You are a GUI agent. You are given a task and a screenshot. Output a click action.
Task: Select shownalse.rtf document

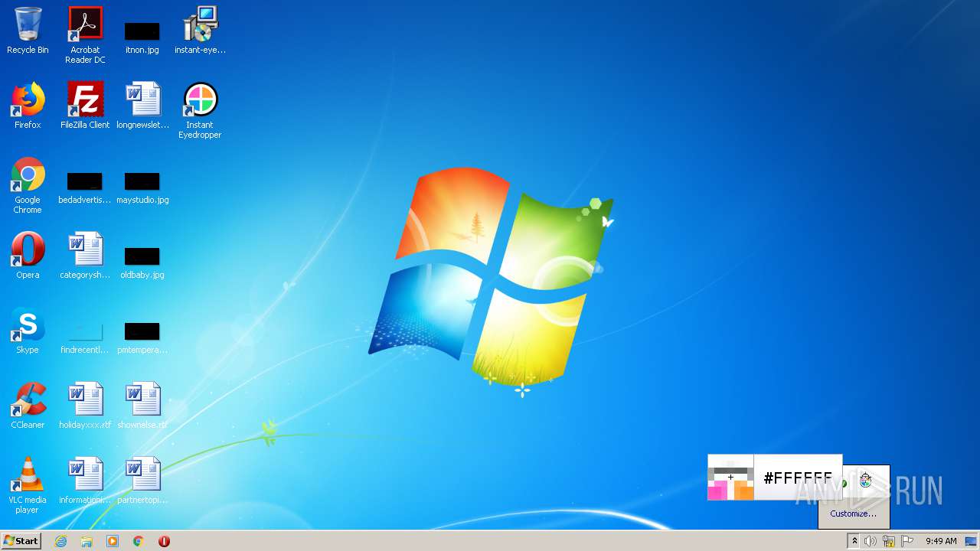(142, 406)
